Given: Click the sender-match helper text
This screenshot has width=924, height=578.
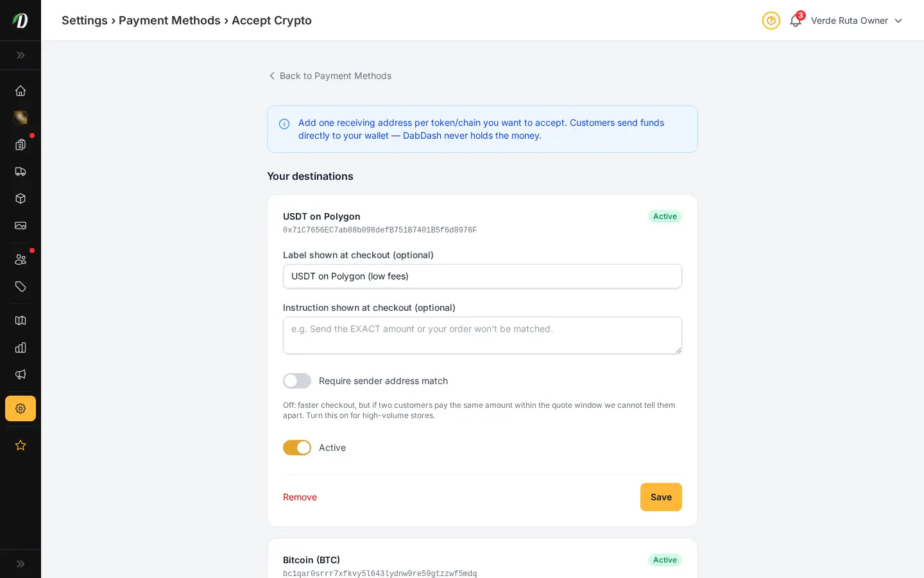Looking at the screenshot, I should [x=479, y=410].
